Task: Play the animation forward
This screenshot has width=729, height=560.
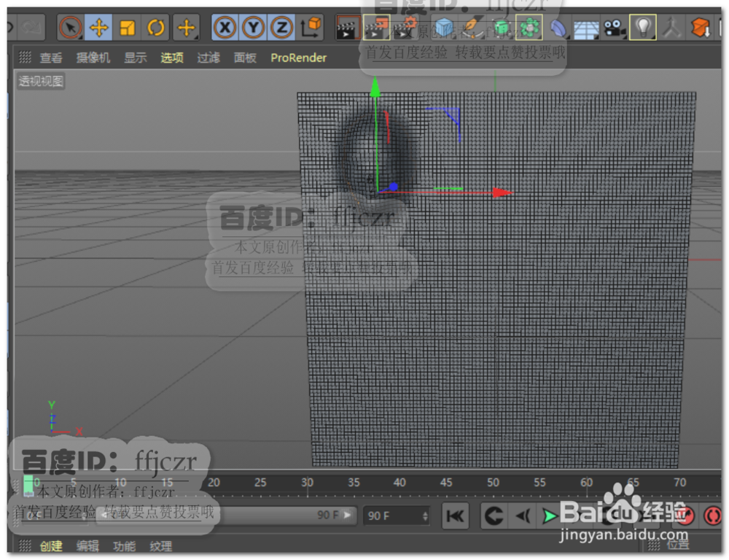Action: 550,516
